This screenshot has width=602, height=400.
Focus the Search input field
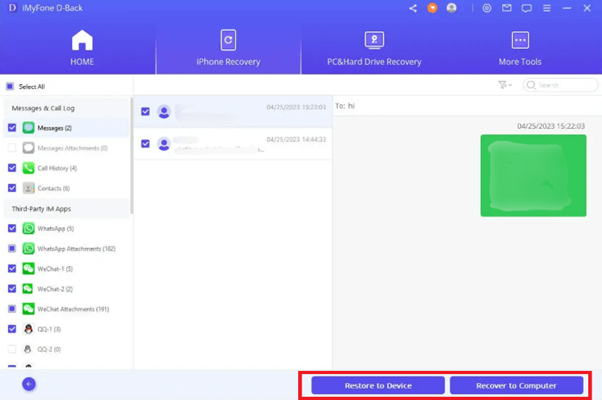(x=561, y=85)
